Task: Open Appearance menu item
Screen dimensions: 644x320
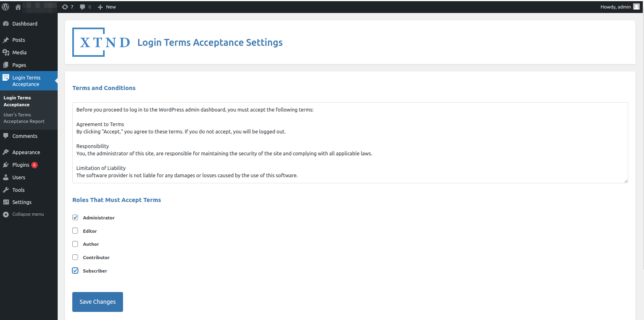Action: point(29,152)
